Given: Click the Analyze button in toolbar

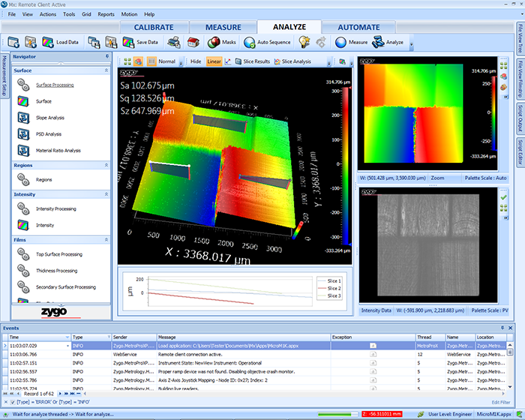Looking at the screenshot, I should (388, 43).
